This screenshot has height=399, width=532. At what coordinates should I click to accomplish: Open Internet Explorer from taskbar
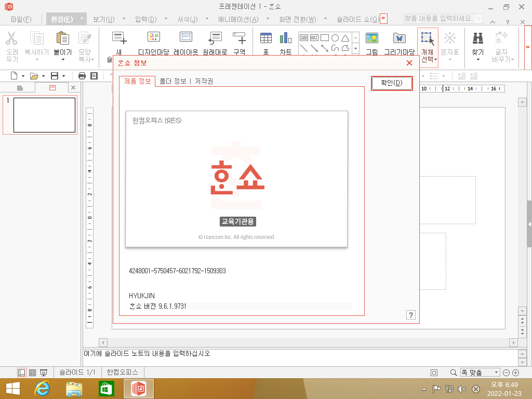pyautogui.click(x=42, y=389)
